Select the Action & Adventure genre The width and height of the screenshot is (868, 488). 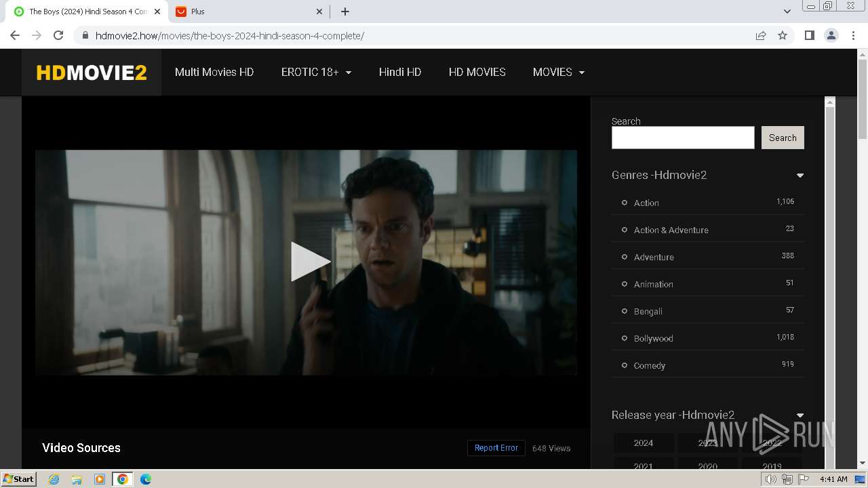pos(671,230)
